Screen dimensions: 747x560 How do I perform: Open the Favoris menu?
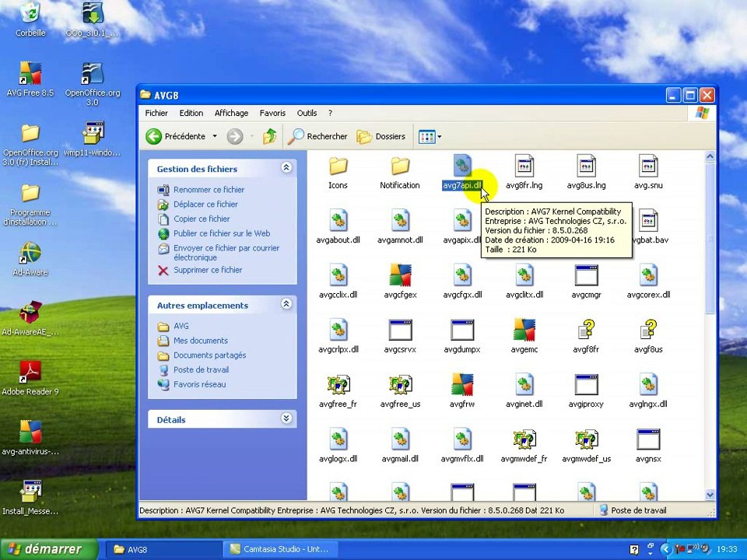click(x=272, y=113)
